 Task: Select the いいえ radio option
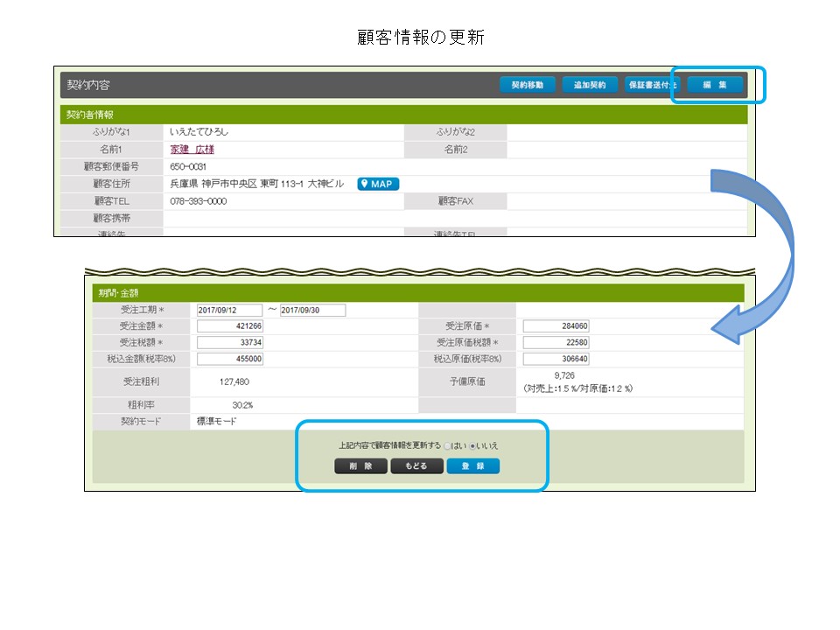pyautogui.click(x=473, y=446)
